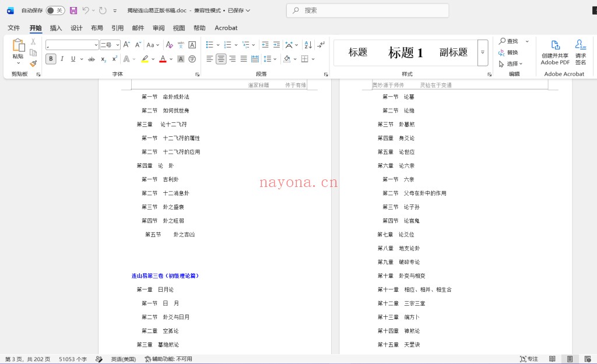
Task: Open the font size dropdown
Action: [x=118, y=45]
